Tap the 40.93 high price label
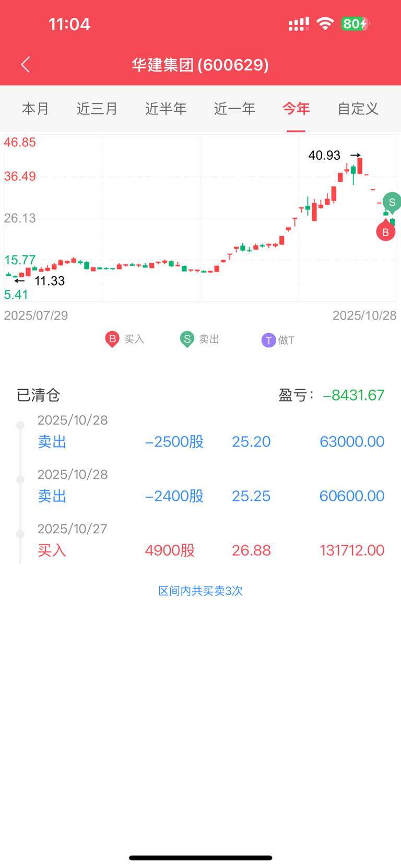401x868 pixels. click(324, 155)
